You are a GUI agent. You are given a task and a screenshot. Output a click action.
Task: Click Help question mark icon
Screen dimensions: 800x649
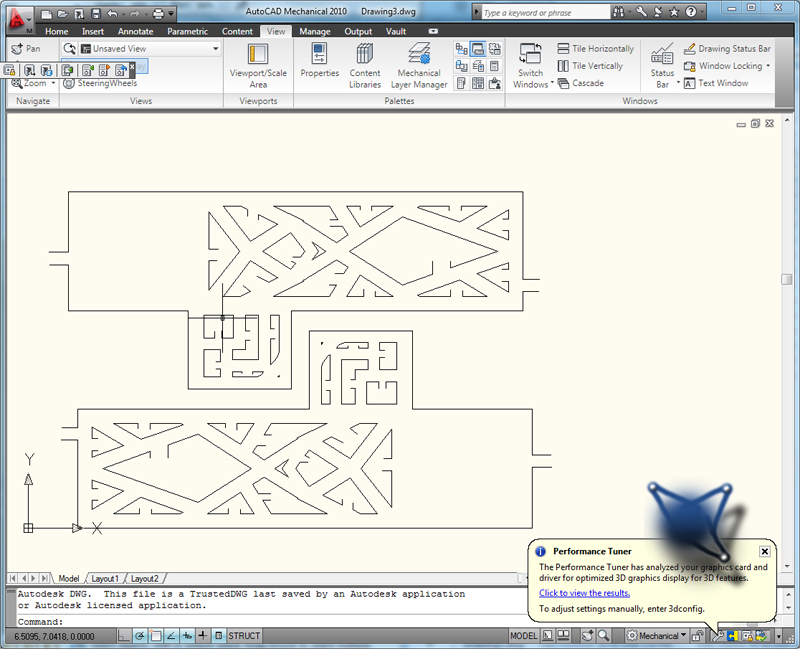pos(691,12)
